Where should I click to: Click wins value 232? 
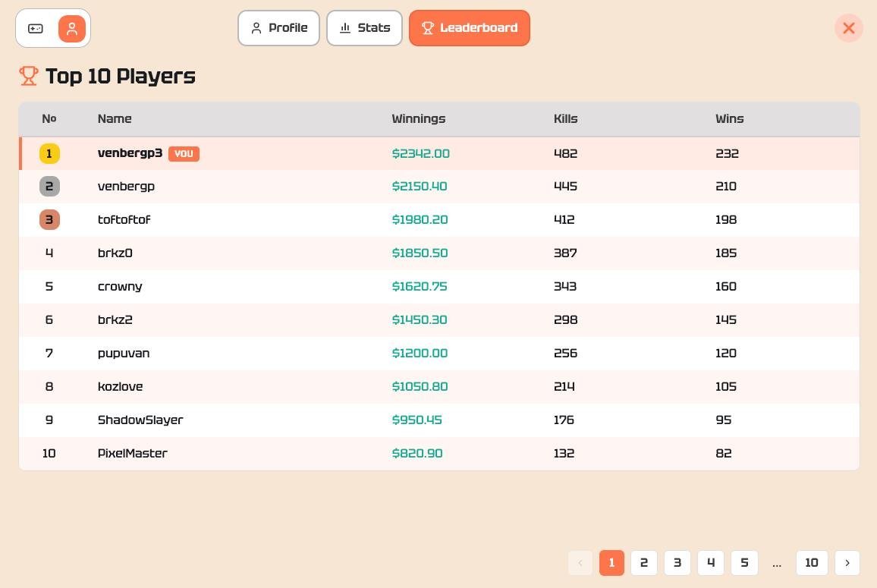click(x=727, y=153)
